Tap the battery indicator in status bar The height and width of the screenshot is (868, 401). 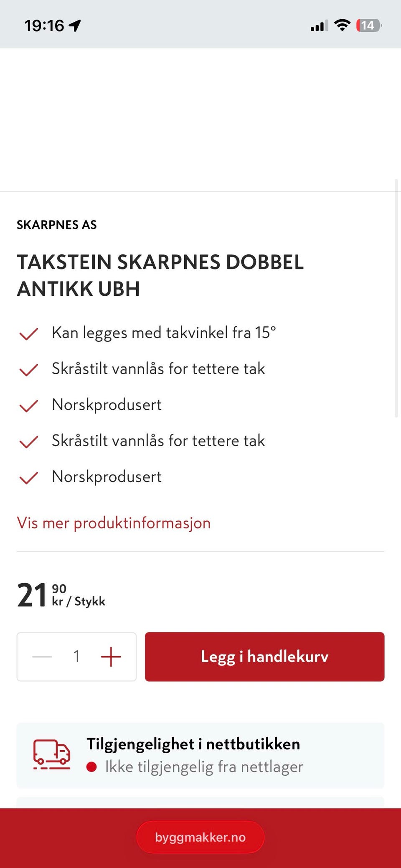pyautogui.click(x=369, y=25)
